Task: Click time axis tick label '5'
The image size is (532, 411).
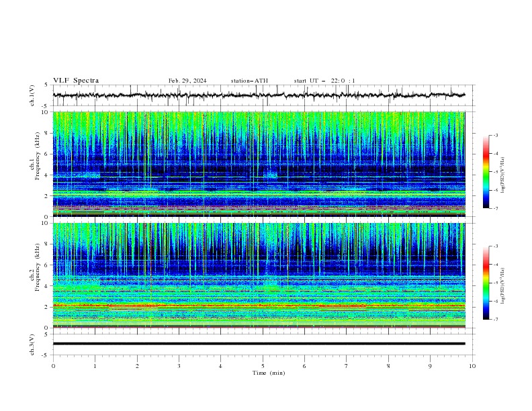Action: pyautogui.click(x=263, y=366)
